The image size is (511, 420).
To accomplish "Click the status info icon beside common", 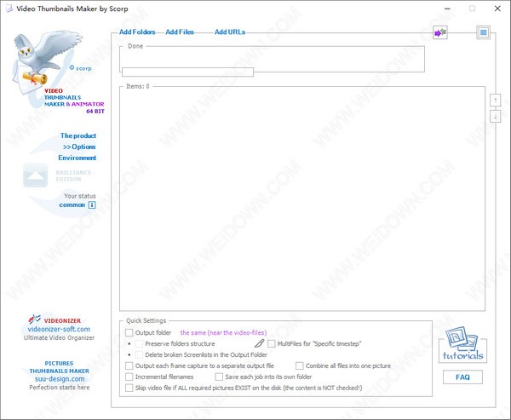I will (92, 204).
